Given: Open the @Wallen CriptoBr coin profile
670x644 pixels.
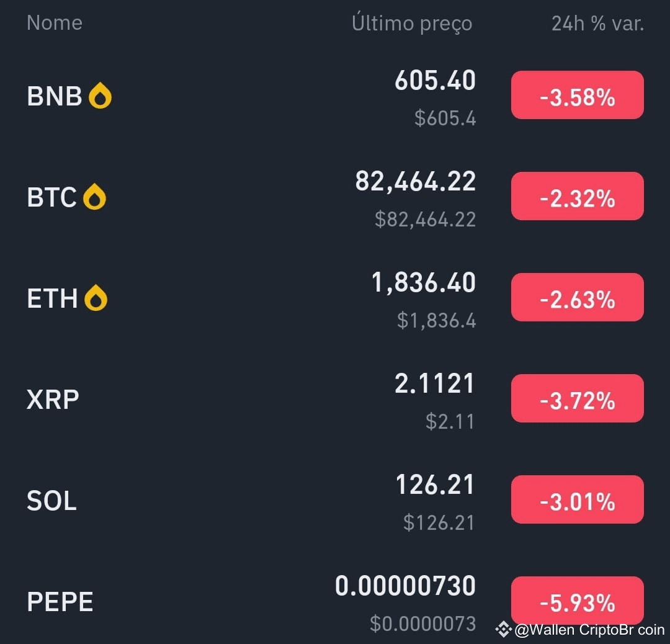Looking at the screenshot, I should (590, 630).
